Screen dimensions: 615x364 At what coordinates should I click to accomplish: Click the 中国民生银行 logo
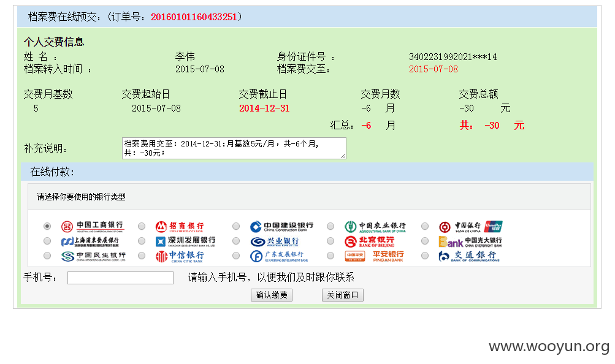pos(93,256)
